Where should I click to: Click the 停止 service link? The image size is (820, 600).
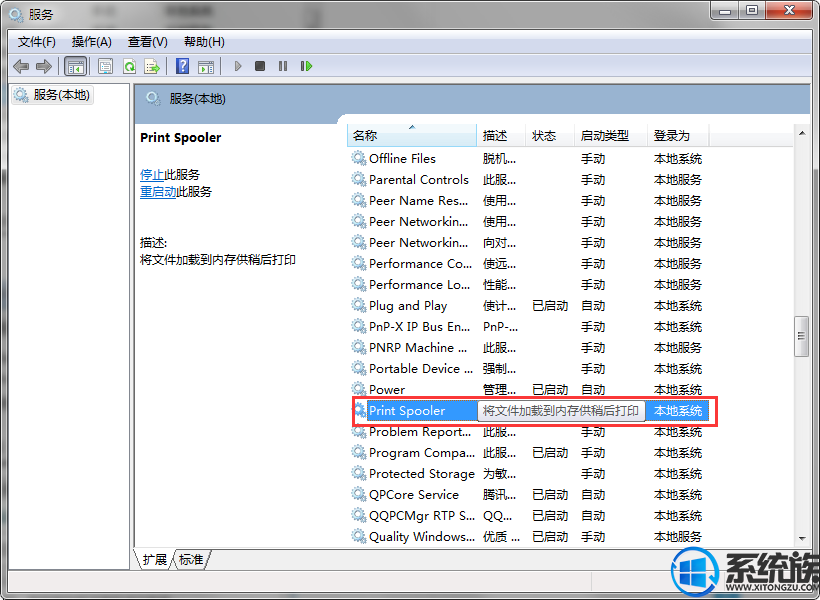point(152,175)
